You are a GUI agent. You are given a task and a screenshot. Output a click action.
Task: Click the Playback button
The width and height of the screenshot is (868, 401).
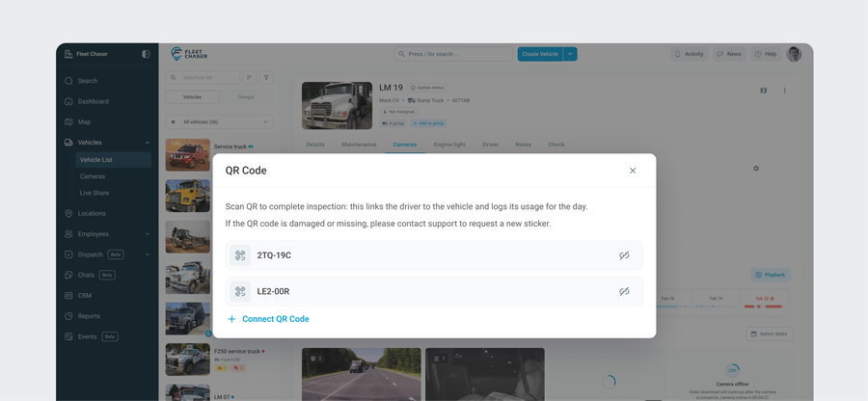771,275
